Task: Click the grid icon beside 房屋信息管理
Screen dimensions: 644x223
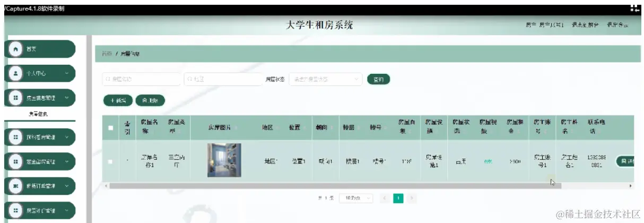Action: click(15, 98)
